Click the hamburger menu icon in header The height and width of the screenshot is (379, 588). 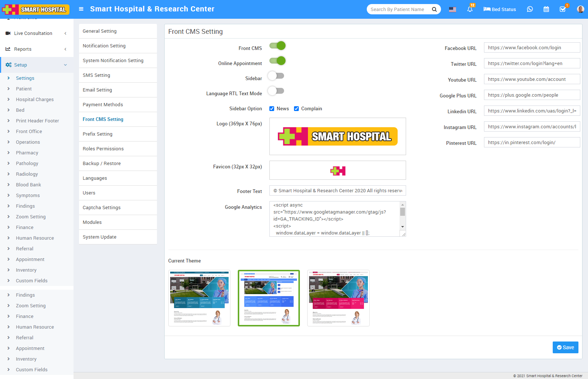pyautogui.click(x=81, y=9)
